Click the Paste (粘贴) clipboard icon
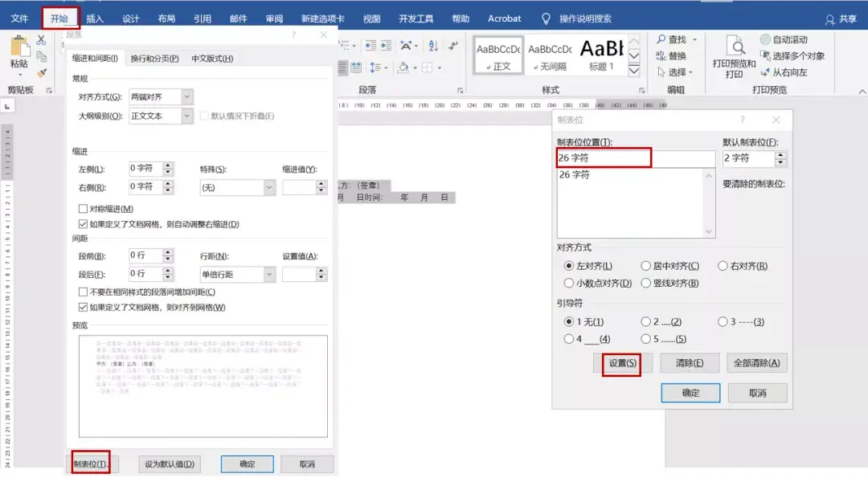This screenshot has width=868, height=486. click(x=18, y=50)
